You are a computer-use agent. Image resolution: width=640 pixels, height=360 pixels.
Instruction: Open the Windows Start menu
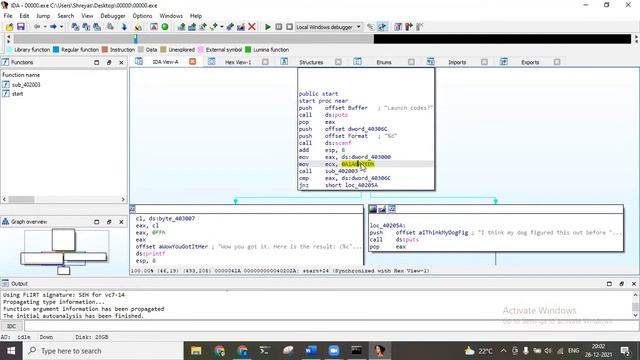pyautogui.click(x=11, y=351)
